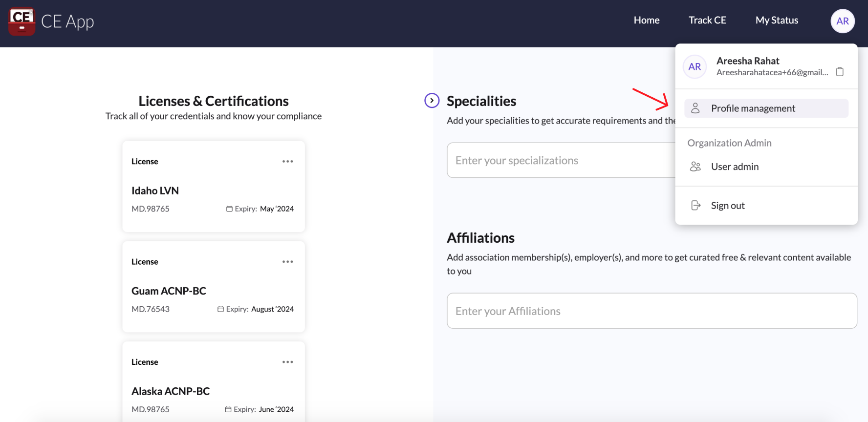Click the Track all of your credentials subtitle

(214, 116)
